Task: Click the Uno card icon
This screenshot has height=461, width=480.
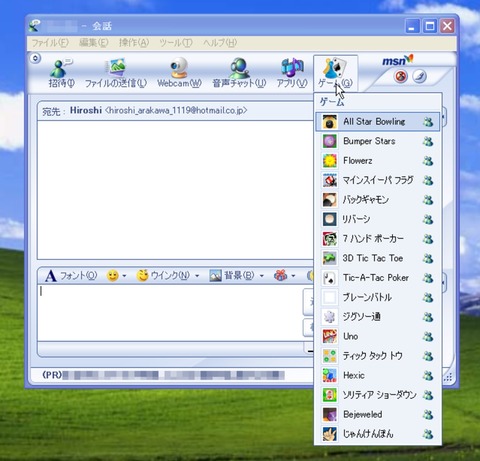Action: [330, 336]
